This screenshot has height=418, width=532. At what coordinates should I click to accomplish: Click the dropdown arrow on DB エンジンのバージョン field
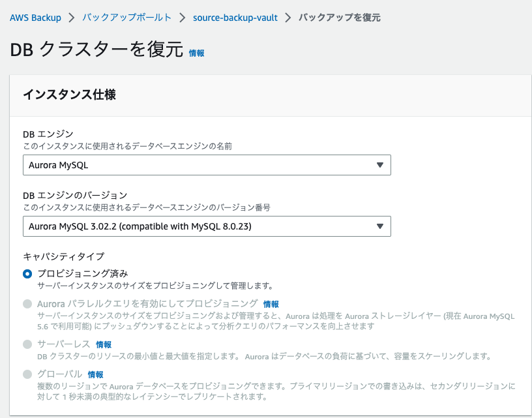point(380,226)
